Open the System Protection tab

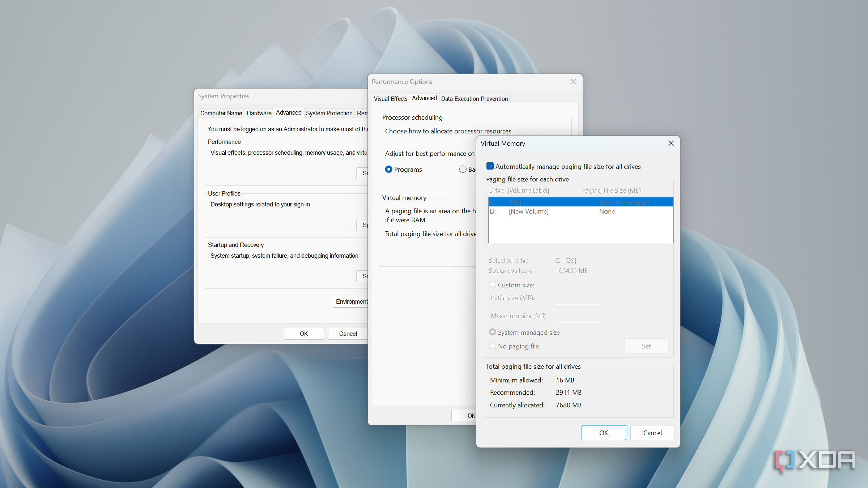[329, 113]
